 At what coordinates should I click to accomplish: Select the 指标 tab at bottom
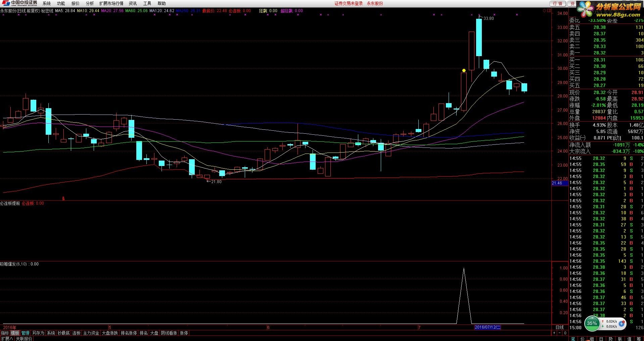click(x=5, y=333)
